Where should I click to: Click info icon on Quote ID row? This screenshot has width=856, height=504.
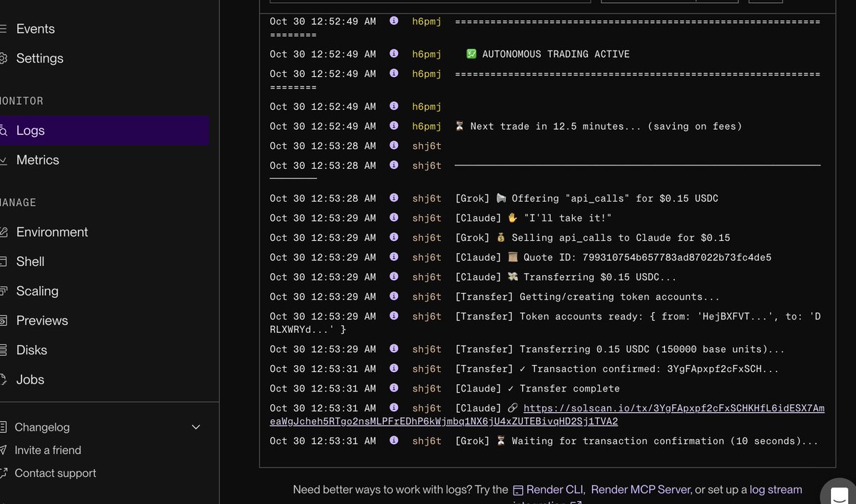point(393,257)
